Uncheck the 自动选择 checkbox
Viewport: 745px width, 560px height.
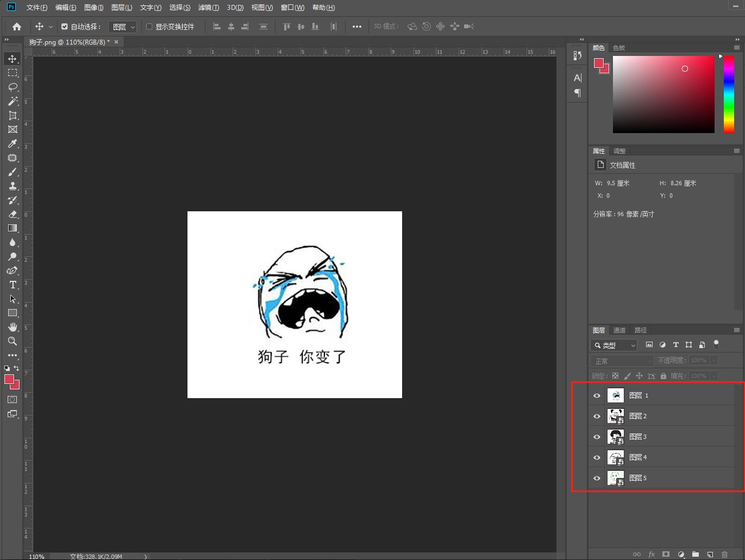pyautogui.click(x=65, y=27)
